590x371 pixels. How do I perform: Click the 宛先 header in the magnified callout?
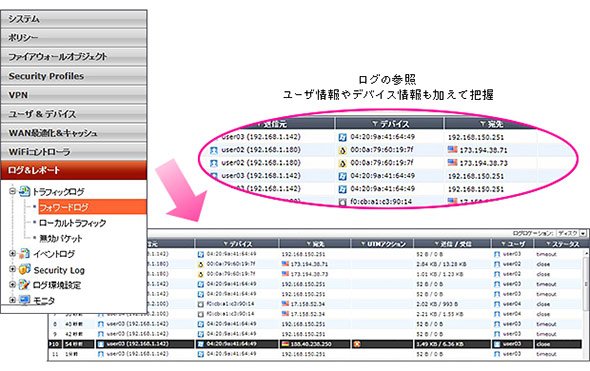click(495, 124)
